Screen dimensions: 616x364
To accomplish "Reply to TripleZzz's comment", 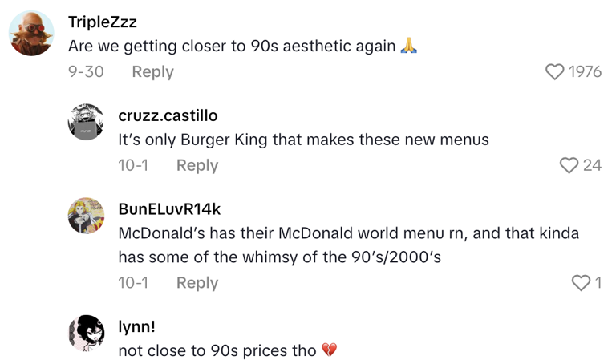I will click(x=152, y=72).
